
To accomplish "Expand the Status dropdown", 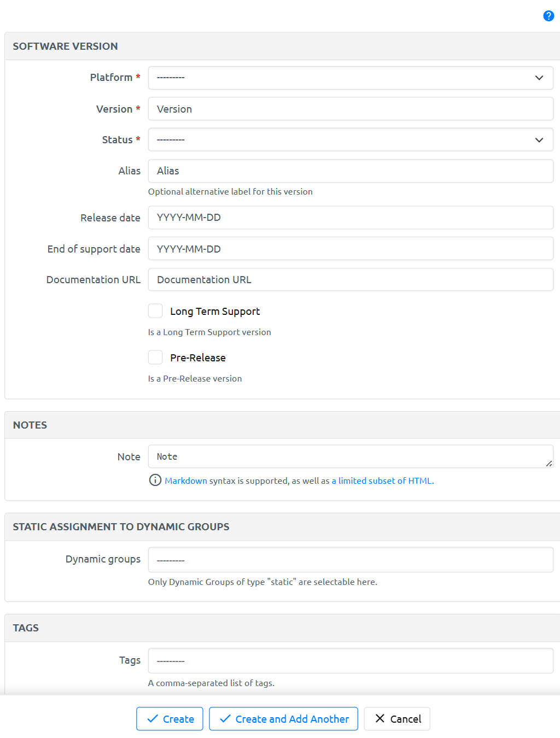I will point(351,140).
